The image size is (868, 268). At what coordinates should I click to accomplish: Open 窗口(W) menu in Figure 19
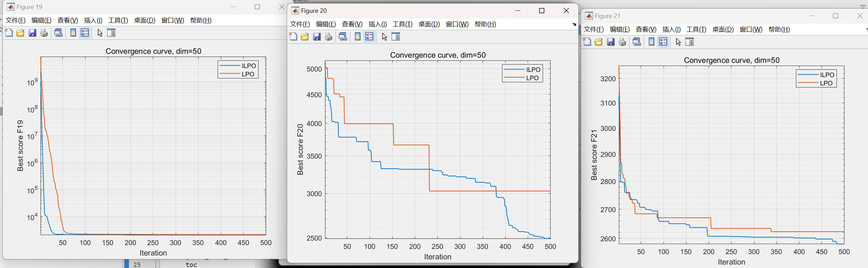173,20
